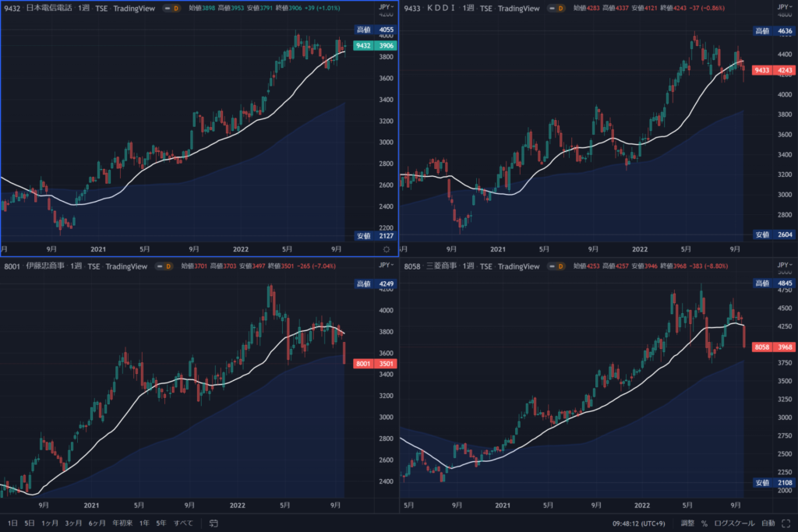The image size is (798, 532).
Task: Toggle fullscreen mode icon in bottom bar
Action: pyautogui.click(x=786, y=523)
